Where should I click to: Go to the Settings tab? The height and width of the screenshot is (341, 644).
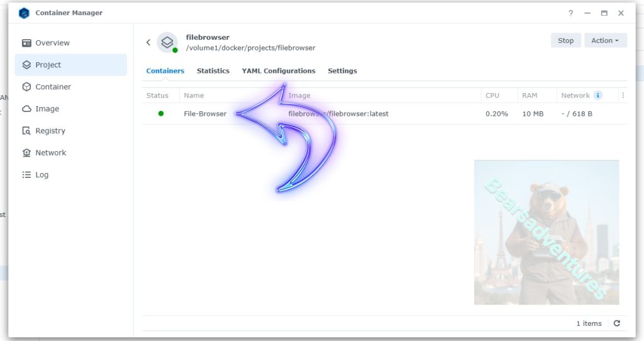point(342,71)
